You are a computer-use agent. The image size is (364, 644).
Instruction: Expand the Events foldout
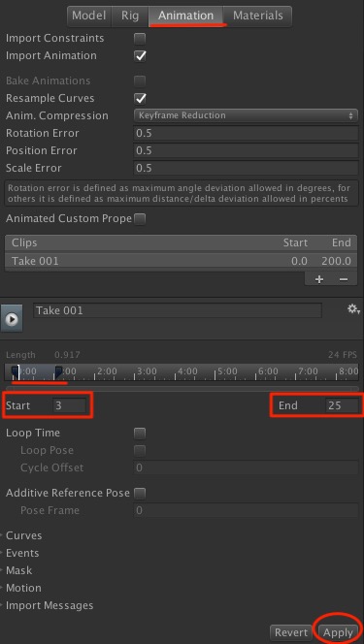(x=22, y=553)
